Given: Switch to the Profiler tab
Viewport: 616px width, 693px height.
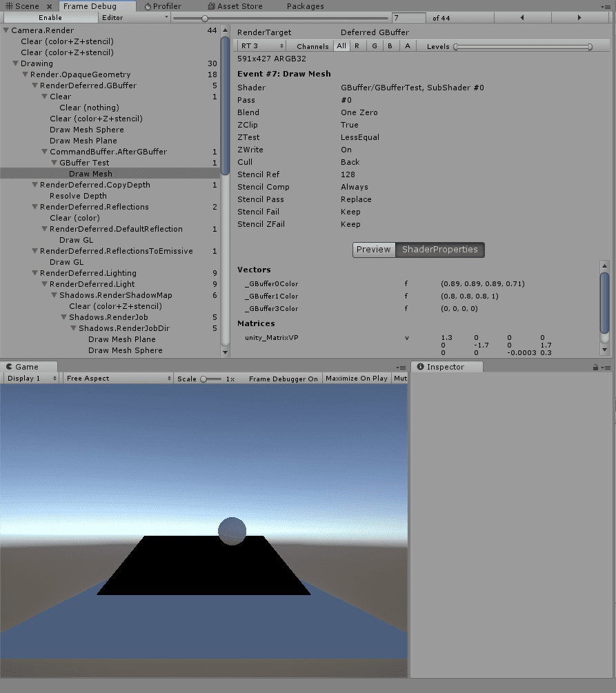Looking at the screenshot, I should 164,6.
